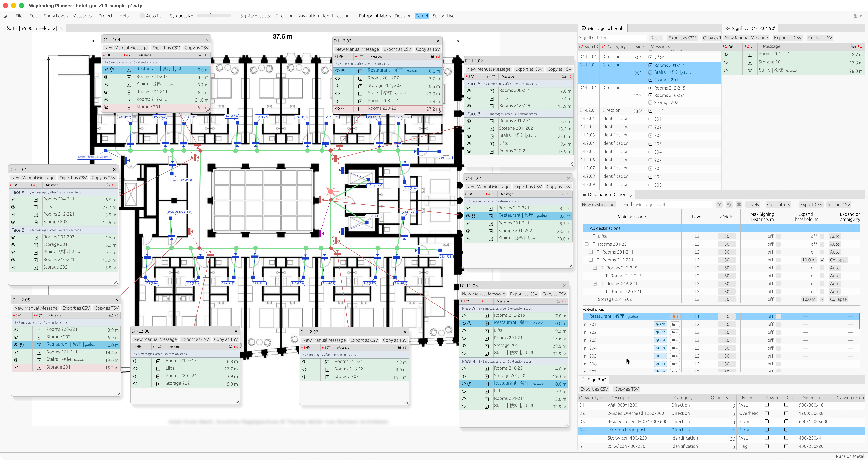Show the hidden Rooms 220-221 message in D1-L2.03
868x460 pixels.
(337, 109)
